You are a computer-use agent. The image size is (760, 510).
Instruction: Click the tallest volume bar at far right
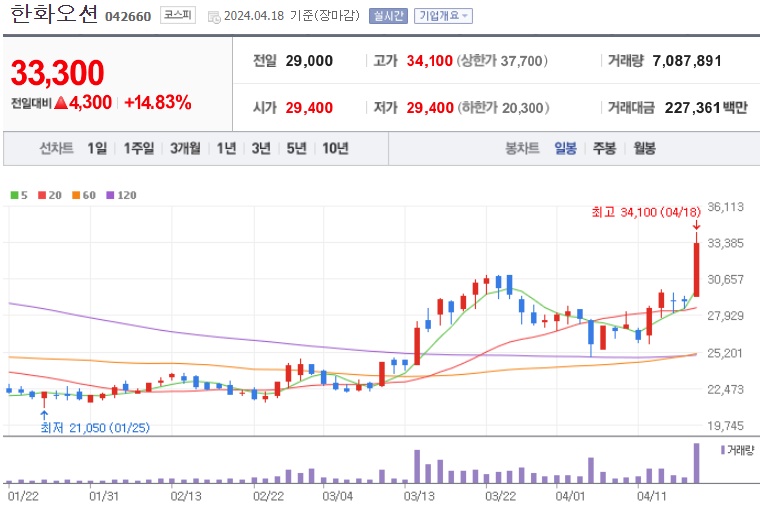[x=697, y=463]
